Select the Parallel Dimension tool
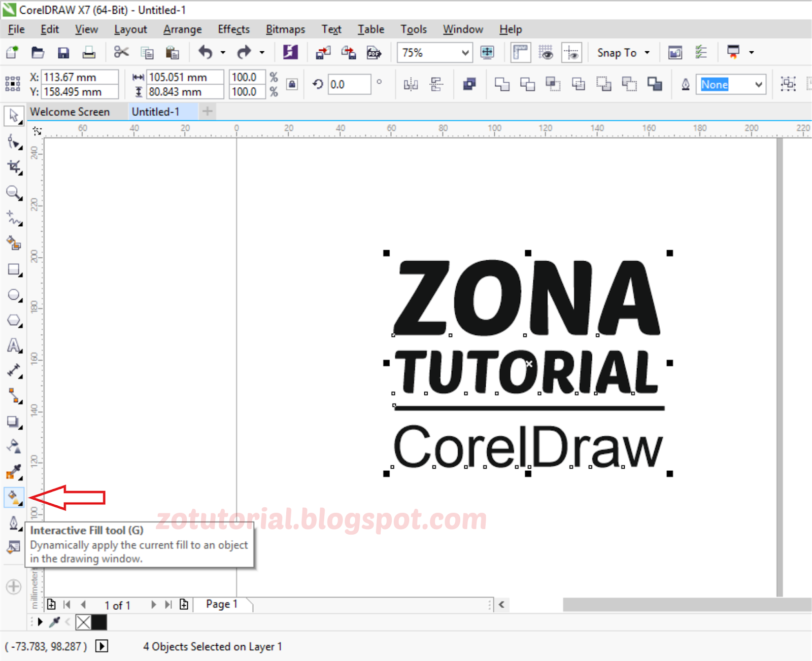 point(14,371)
